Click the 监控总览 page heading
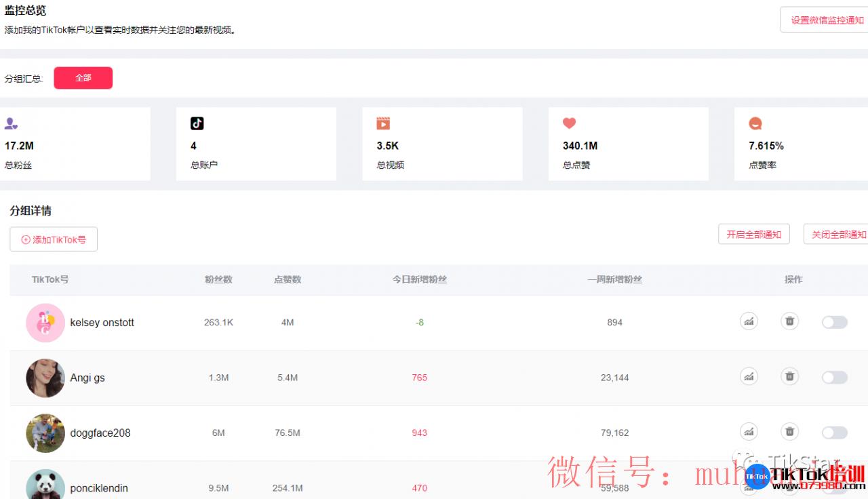Image resolution: width=868 pixels, height=499 pixels. [x=25, y=11]
